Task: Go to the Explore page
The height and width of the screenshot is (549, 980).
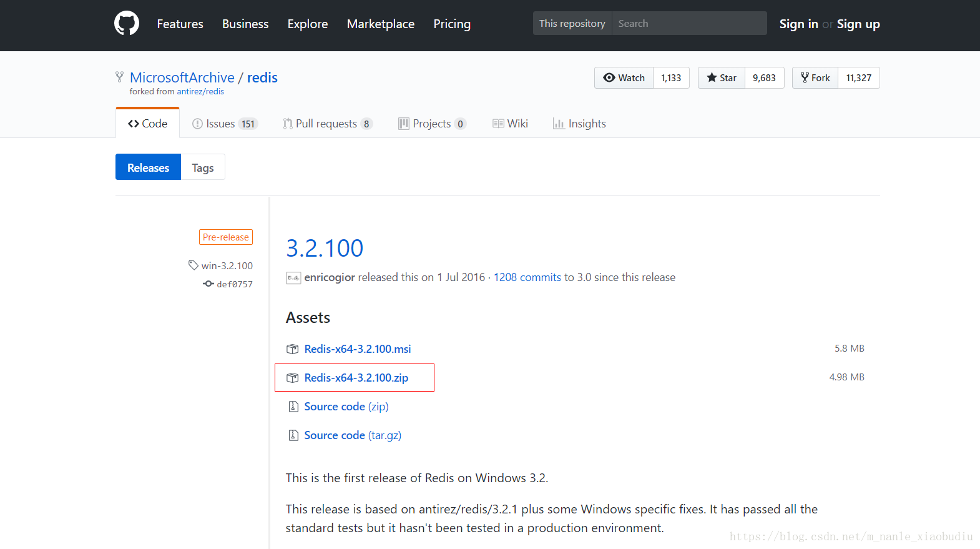Action: click(x=308, y=24)
